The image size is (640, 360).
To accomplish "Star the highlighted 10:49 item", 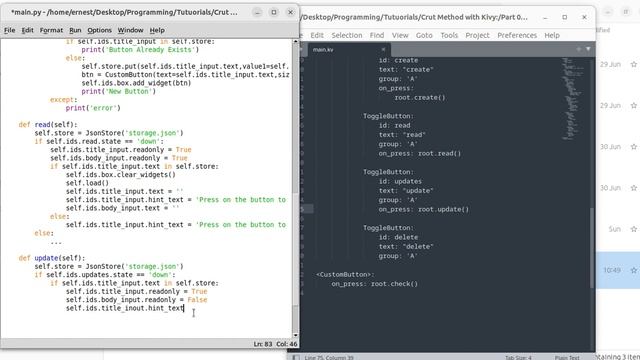I will (x=633, y=270).
